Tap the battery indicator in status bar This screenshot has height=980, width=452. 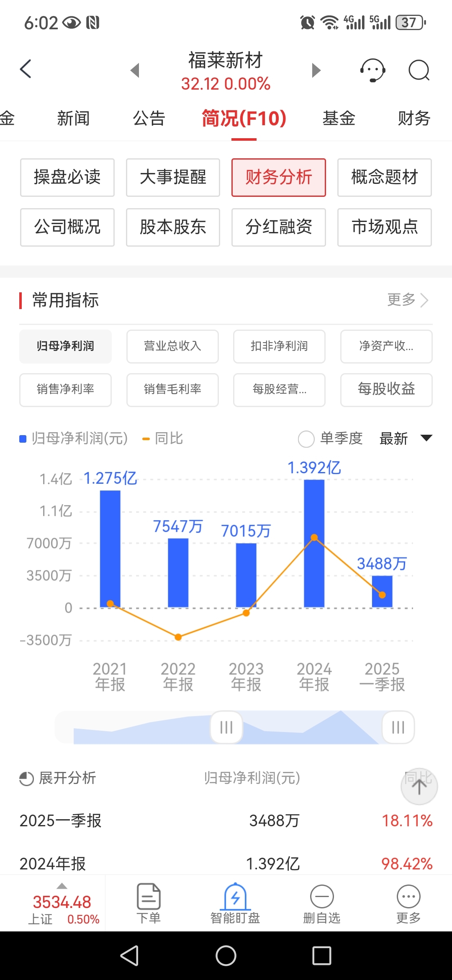tap(411, 22)
